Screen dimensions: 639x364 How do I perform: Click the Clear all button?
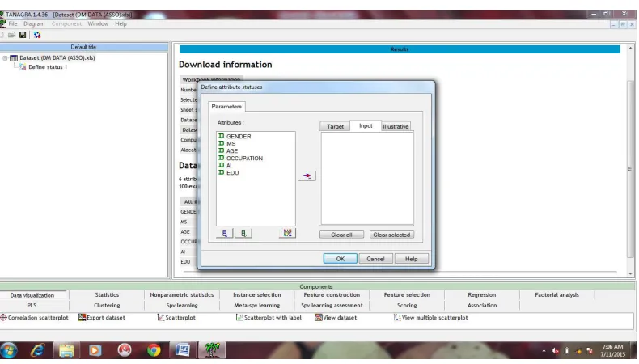[341, 235]
